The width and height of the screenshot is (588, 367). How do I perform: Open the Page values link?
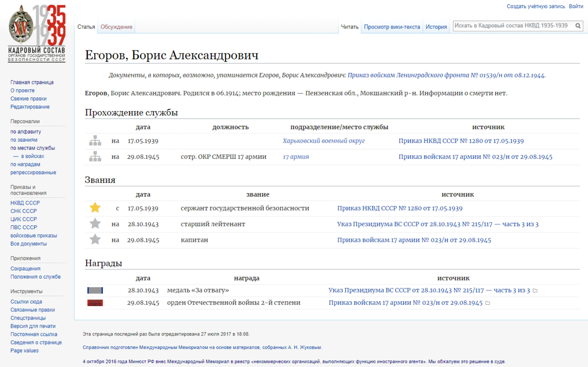pyautogui.click(x=24, y=351)
